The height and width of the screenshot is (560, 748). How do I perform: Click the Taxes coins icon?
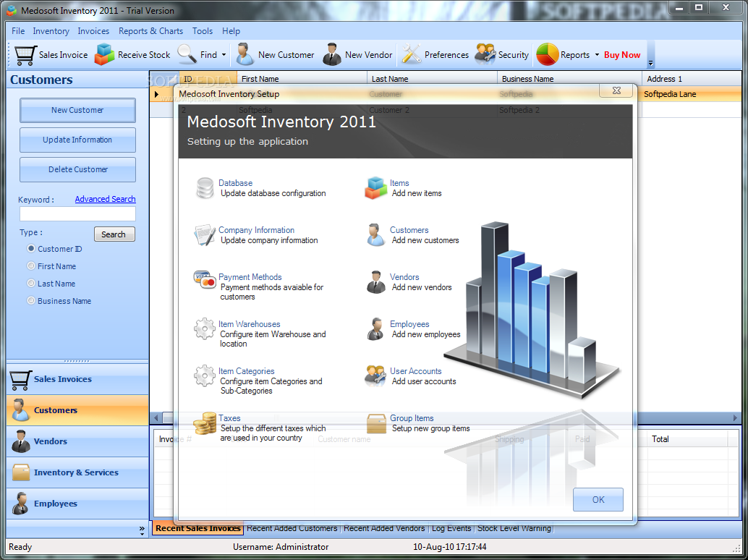205,423
